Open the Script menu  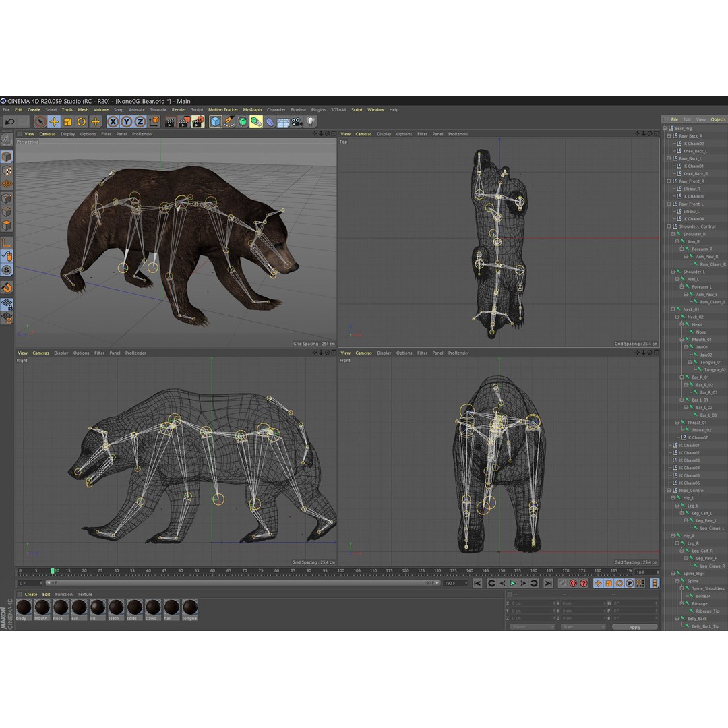pyautogui.click(x=357, y=110)
